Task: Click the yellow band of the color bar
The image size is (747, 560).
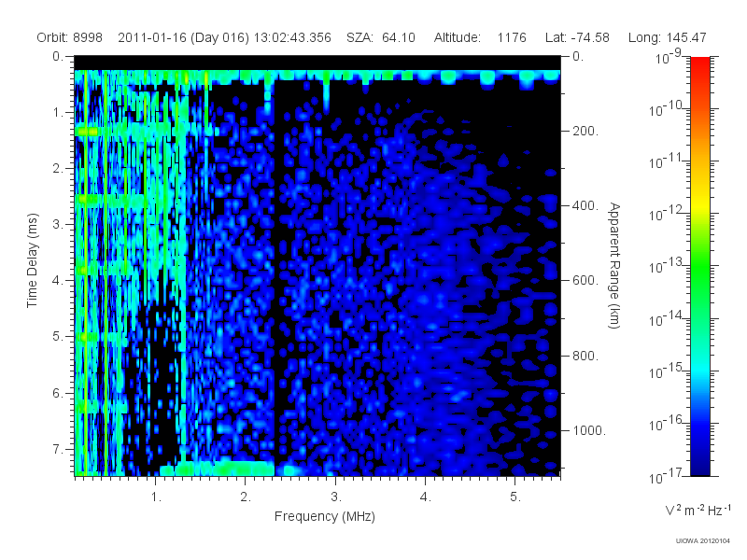Action: [699, 203]
